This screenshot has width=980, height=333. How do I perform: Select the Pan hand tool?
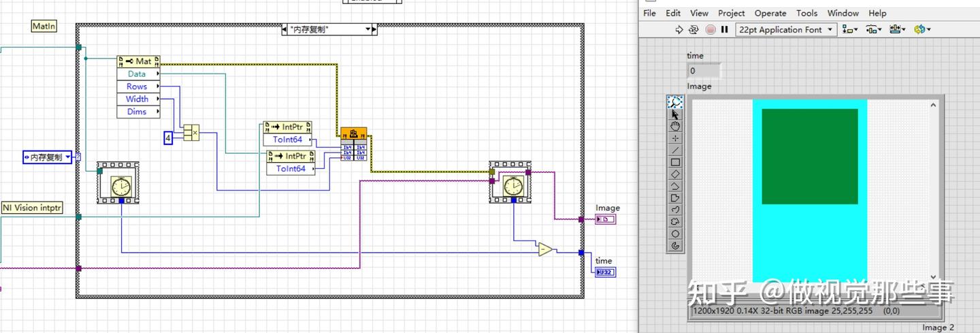click(x=675, y=126)
